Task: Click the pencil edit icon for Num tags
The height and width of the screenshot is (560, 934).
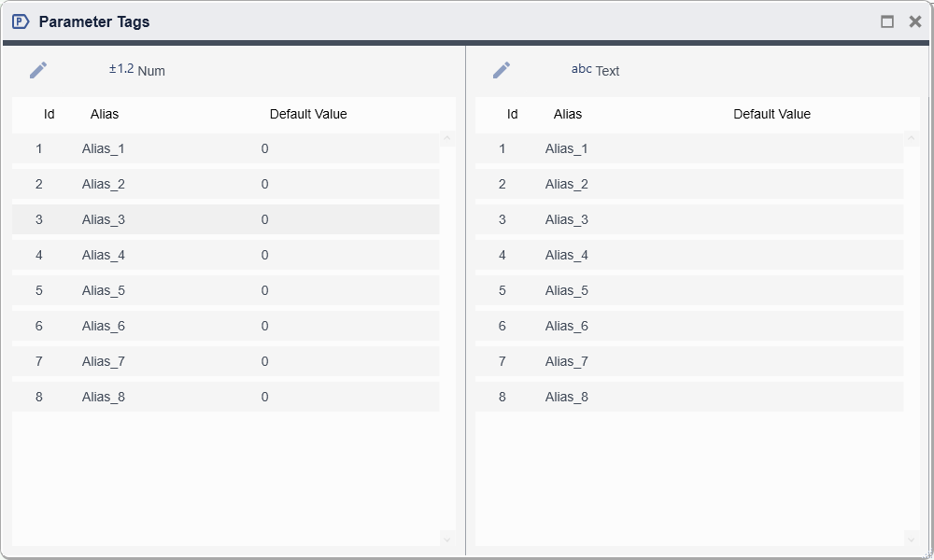Action: 38,70
